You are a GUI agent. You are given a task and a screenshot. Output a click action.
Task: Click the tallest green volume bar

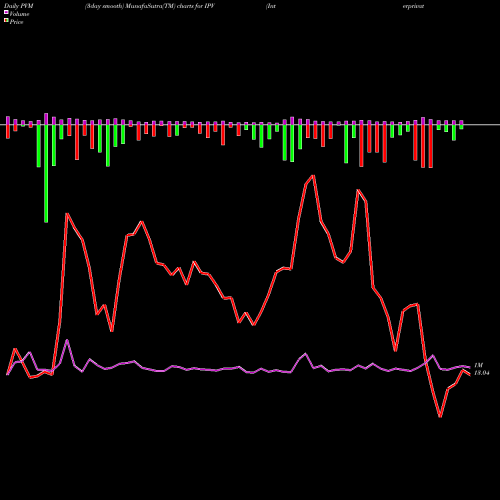tap(46, 174)
